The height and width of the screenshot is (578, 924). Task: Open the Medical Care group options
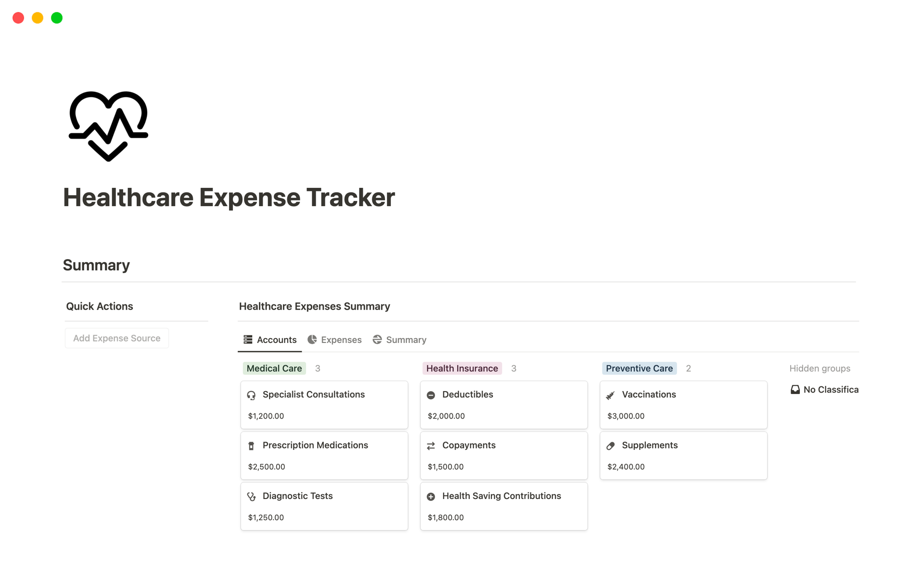[x=274, y=368]
